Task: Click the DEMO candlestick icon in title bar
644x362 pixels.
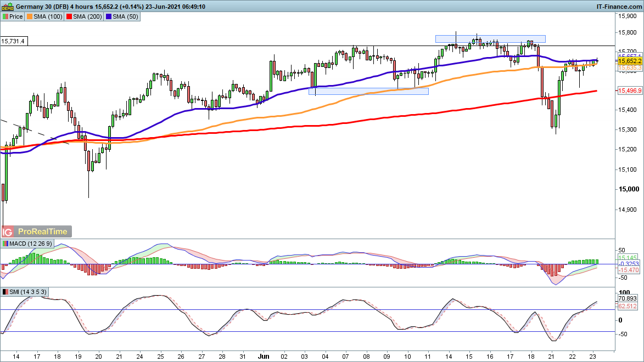Action: (x=7, y=7)
